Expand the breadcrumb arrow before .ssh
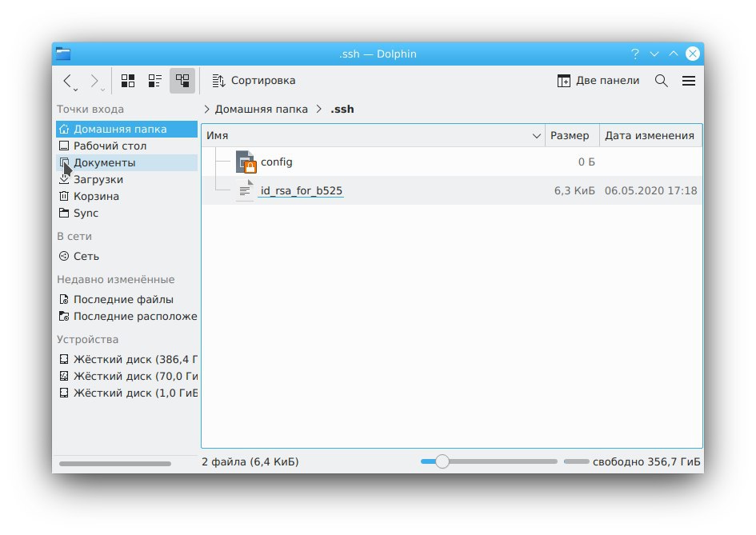The height and width of the screenshot is (535, 756). pos(319,109)
